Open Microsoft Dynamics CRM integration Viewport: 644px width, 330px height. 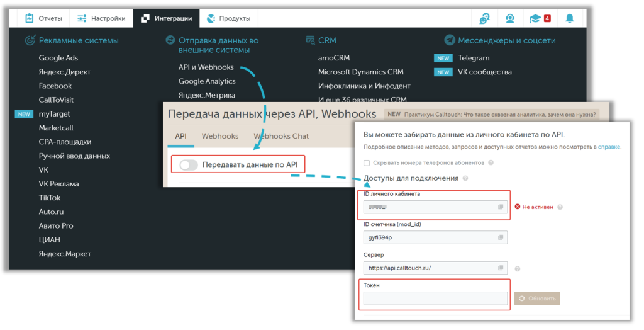tap(360, 72)
